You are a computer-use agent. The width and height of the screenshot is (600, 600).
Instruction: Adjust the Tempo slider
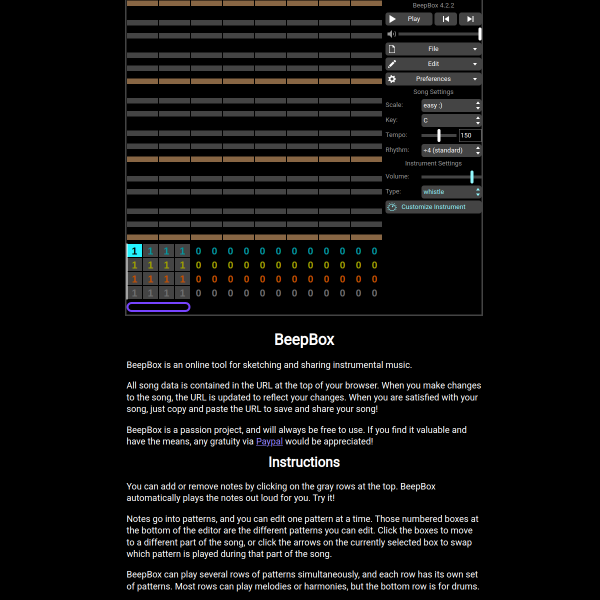pos(439,135)
